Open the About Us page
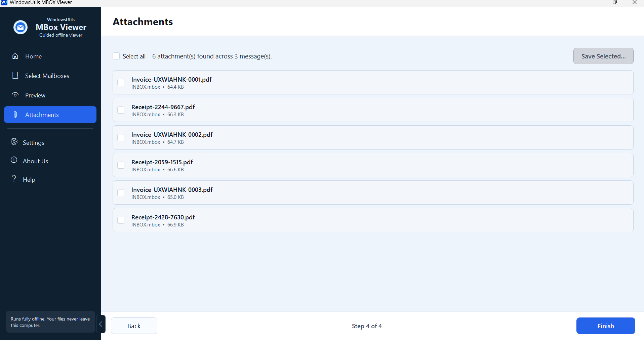This screenshot has width=644, height=340. coord(50,161)
